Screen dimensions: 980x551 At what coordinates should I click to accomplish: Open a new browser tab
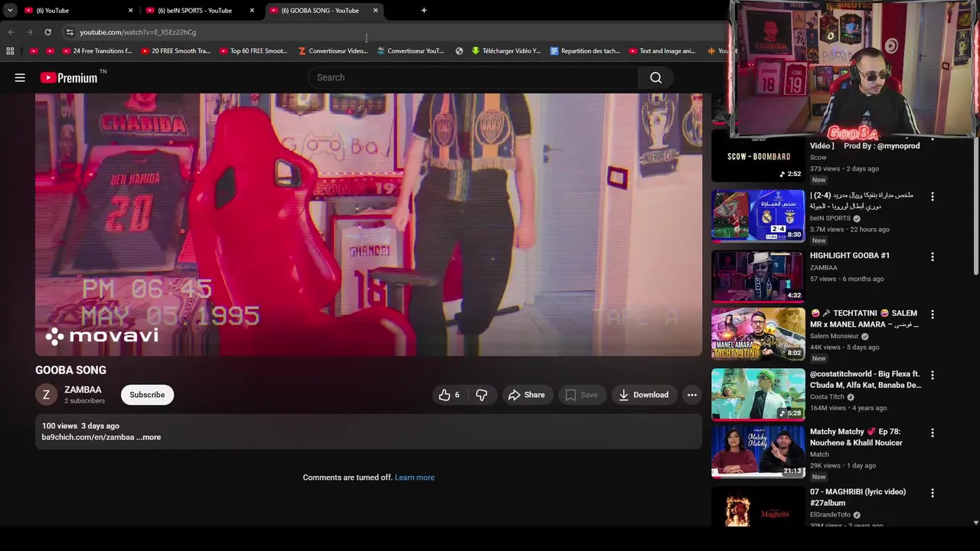(423, 11)
